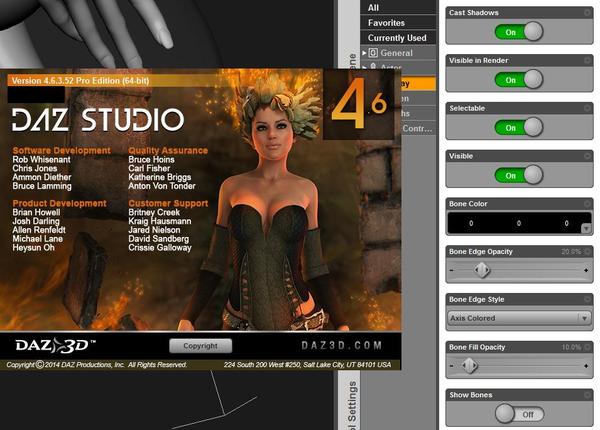Click the Copyright 2014 DAZ Productions text
This screenshot has height=430, width=600.
tap(97, 365)
